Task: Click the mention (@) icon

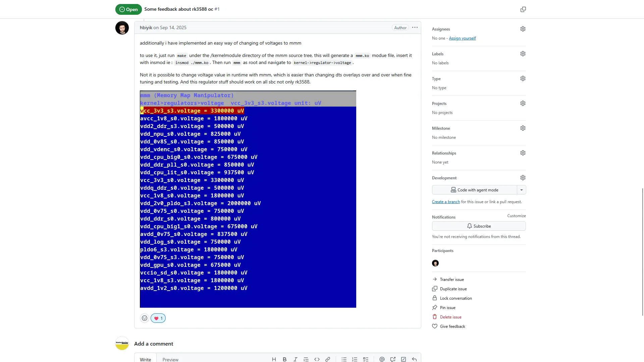Action: [382, 359]
